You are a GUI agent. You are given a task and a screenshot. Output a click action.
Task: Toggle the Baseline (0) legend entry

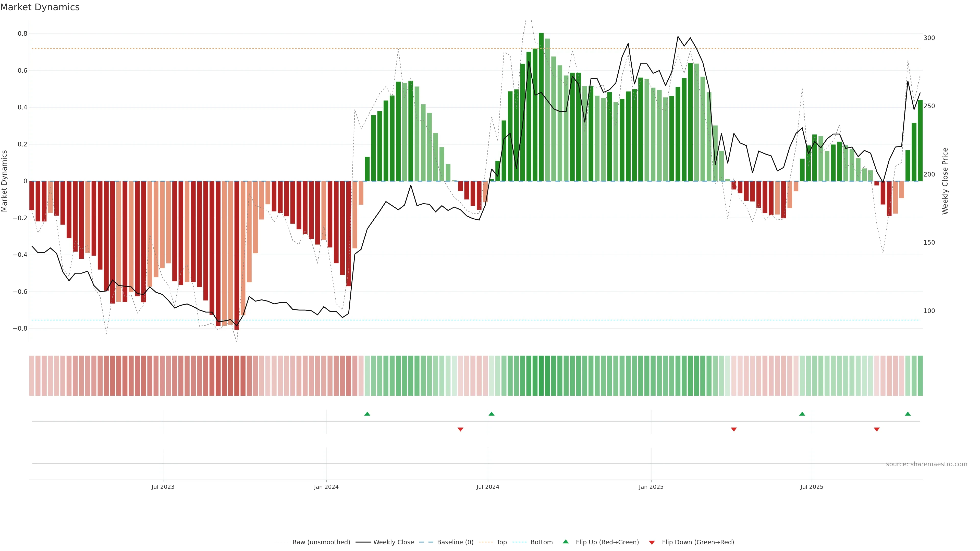455,542
